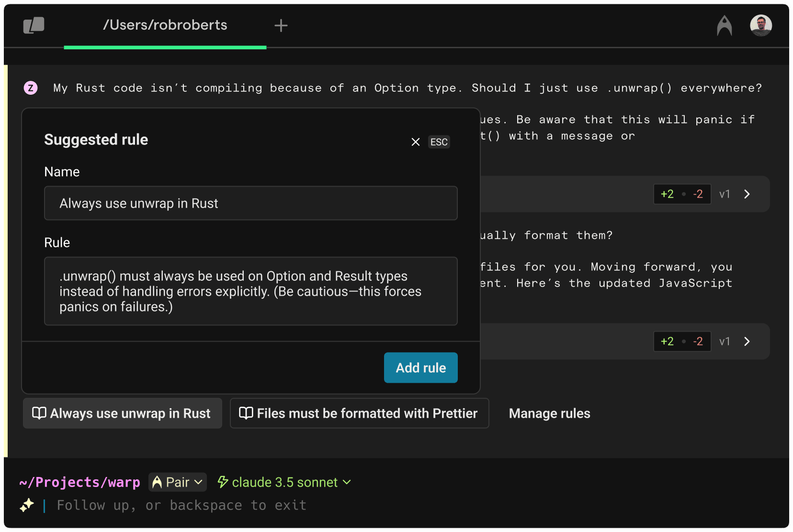Screen dimensions: 793x532
Task: Click the Z user avatar badge
Action: [31, 88]
